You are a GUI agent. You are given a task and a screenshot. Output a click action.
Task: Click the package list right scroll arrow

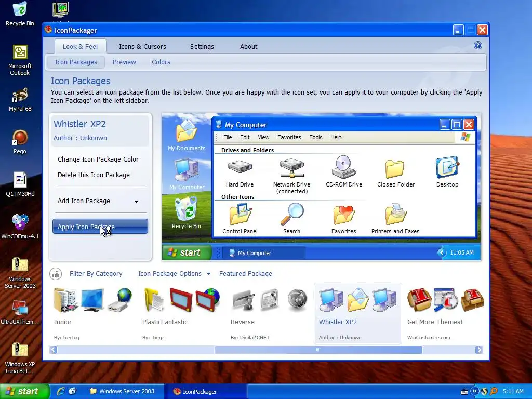[x=478, y=350]
